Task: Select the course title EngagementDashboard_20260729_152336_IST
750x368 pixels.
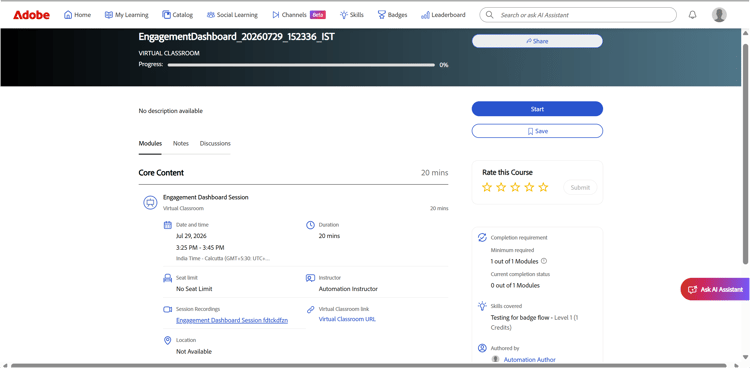Action: [236, 36]
